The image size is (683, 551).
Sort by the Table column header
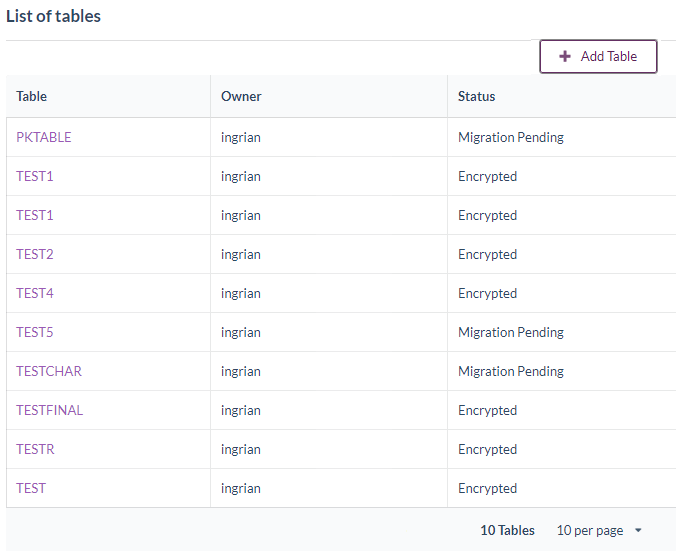pos(32,97)
